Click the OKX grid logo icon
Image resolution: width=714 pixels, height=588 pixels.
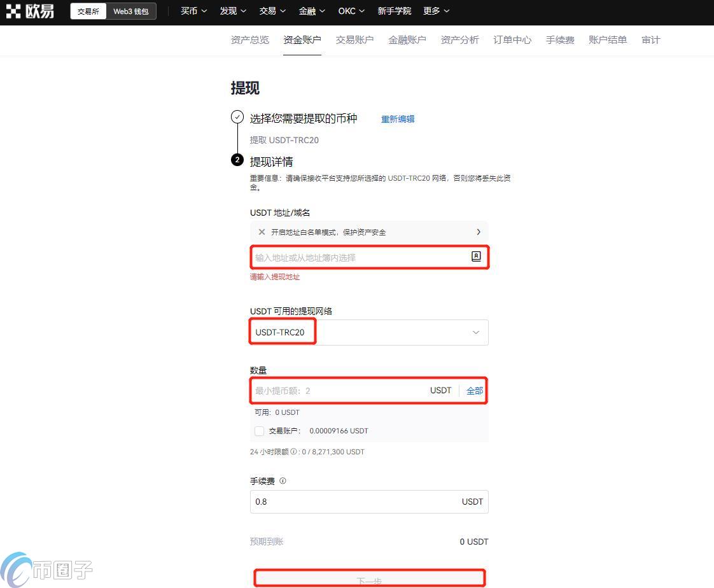pos(14,10)
